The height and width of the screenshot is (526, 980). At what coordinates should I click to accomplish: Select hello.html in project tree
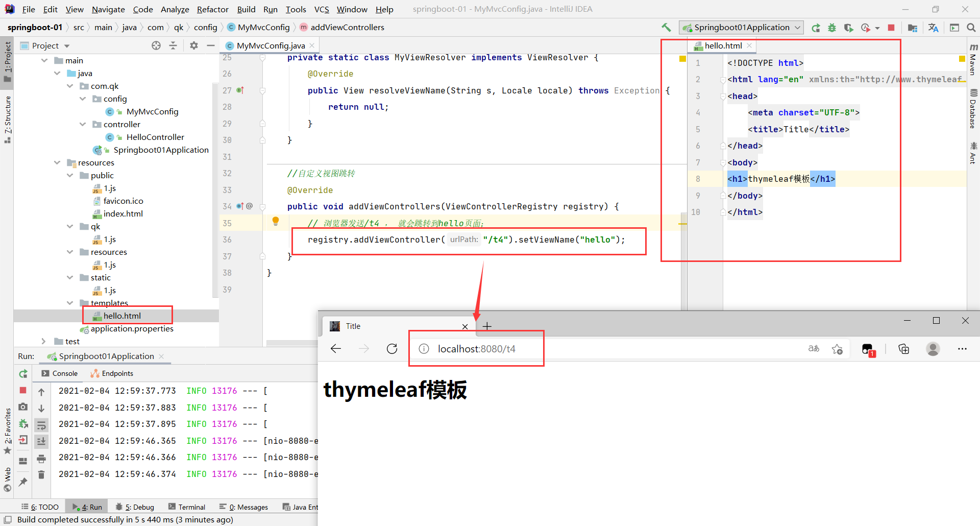tap(122, 316)
